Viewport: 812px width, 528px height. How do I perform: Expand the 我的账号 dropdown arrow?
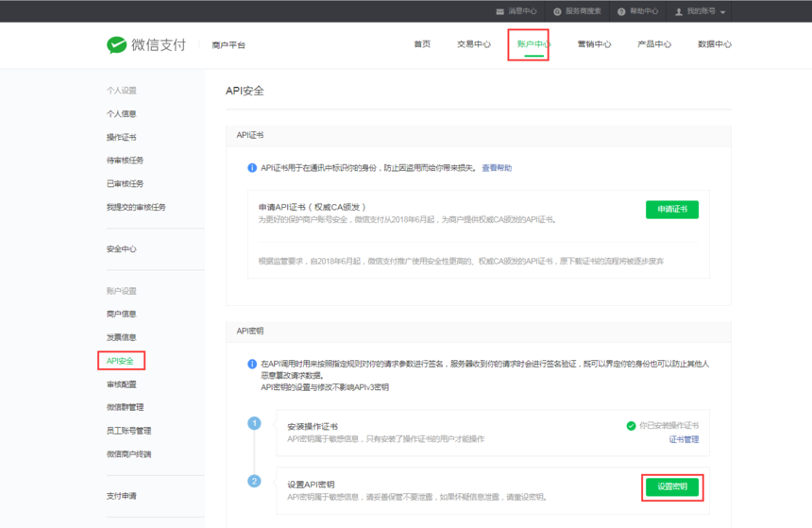click(723, 12)
